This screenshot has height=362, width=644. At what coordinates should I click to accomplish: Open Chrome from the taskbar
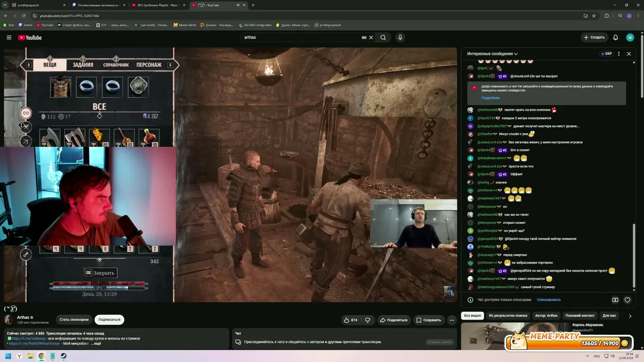coord(41,356)
